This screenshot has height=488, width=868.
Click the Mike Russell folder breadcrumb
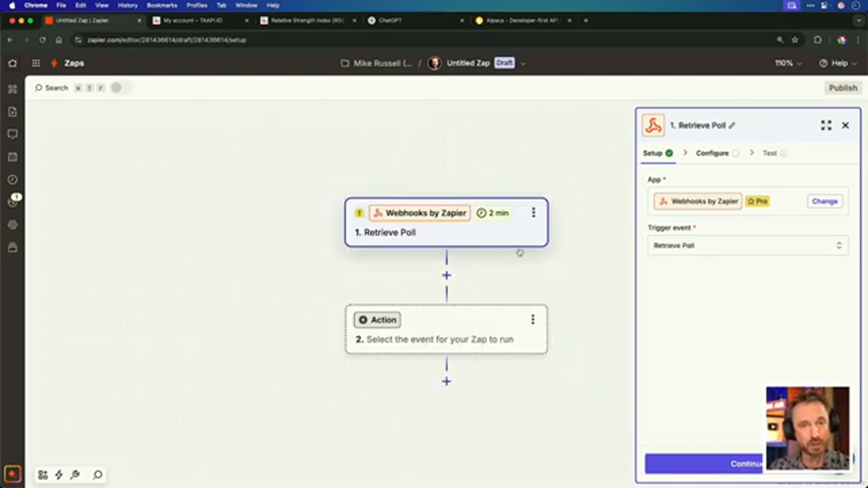382,63
